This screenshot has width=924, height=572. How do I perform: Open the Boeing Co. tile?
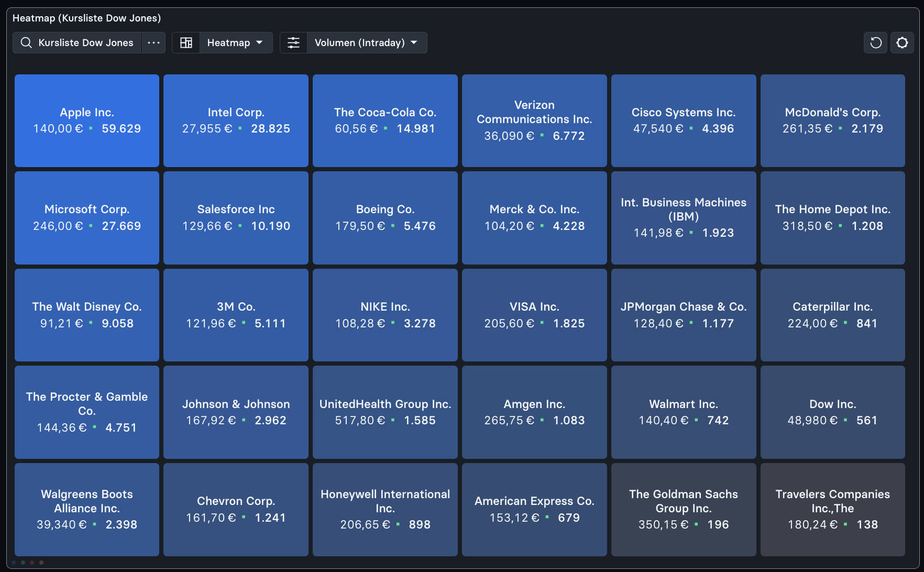pyautogui.click(x=385, y=218)
